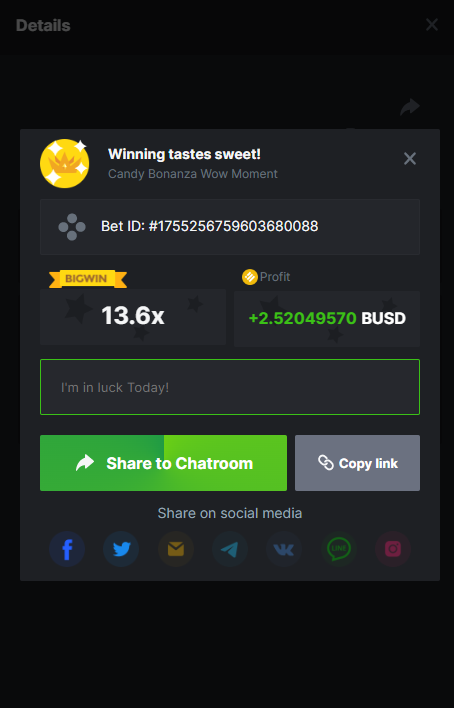Image resolution: width=454 pixels, height=708 pixels.
Task: Click the Copy link button
Action: (x=357, y=463)
